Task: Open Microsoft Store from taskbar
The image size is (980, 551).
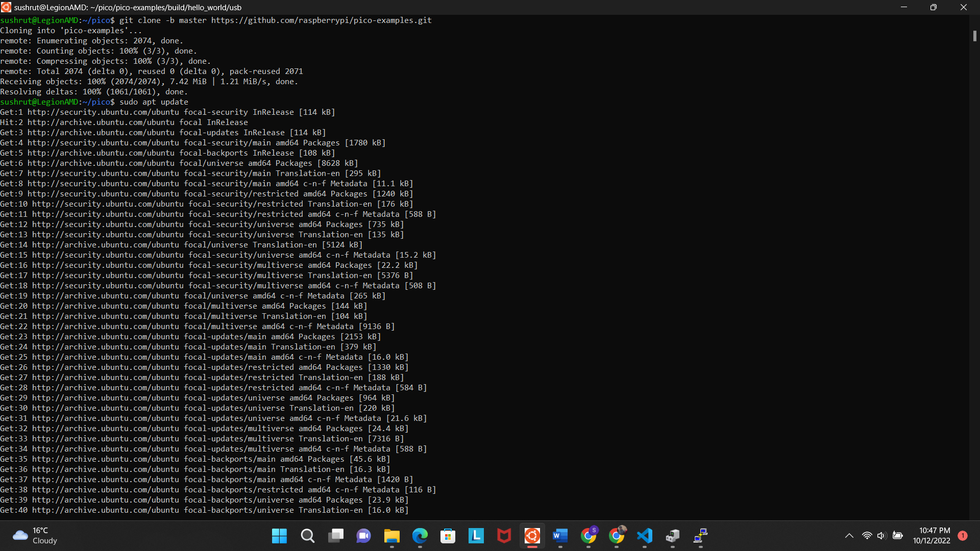Action: [x=448, y=536]
